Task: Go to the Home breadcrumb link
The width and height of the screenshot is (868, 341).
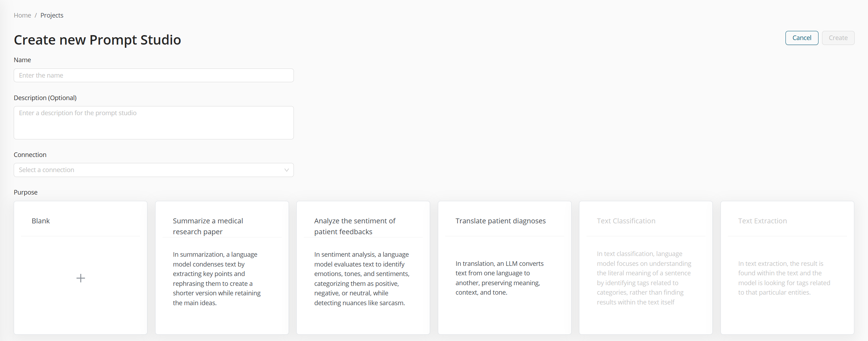Action: coord(22,15)
